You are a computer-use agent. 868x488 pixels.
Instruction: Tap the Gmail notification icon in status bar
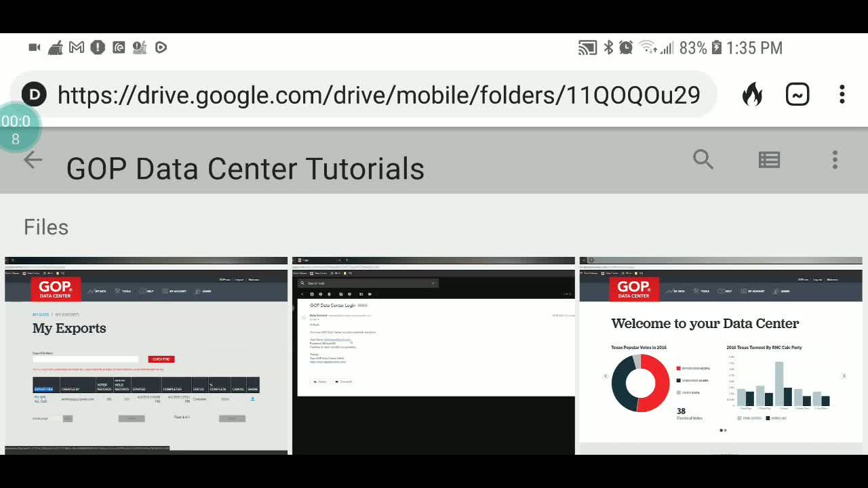tap(77, 47)
